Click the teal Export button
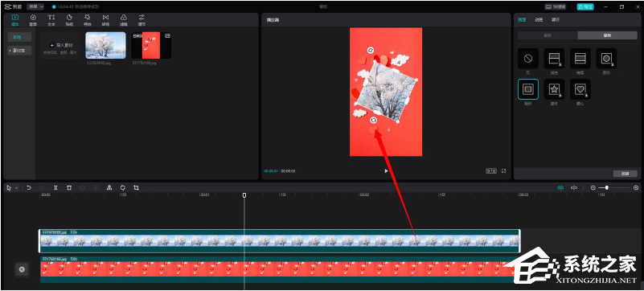 click(x=585, y=6)
